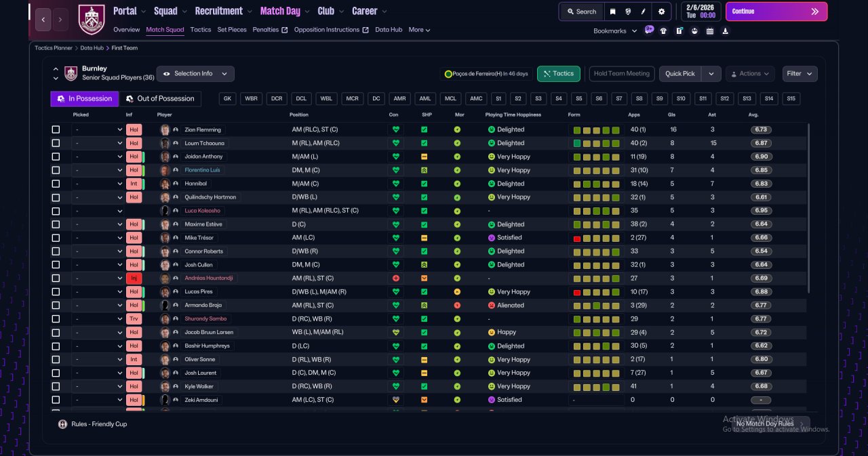Image resolution: width=868 pixels, height=456 pixels.
Task: Click the back navigation arrow
Action: tap(43, 20)
